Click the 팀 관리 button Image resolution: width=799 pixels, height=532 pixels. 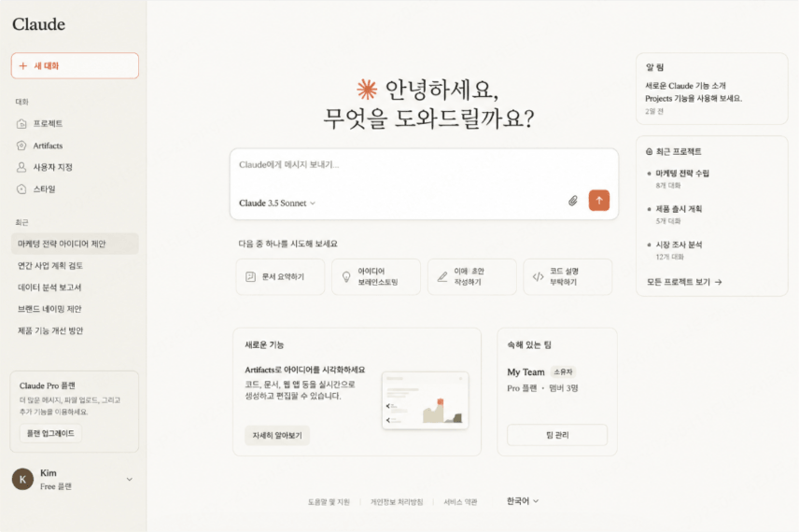557,435
